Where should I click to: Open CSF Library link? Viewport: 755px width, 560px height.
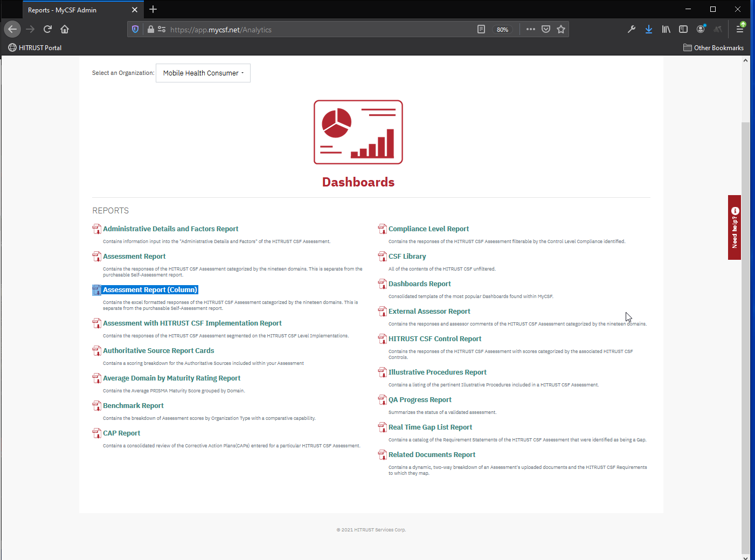coord(407,257)
